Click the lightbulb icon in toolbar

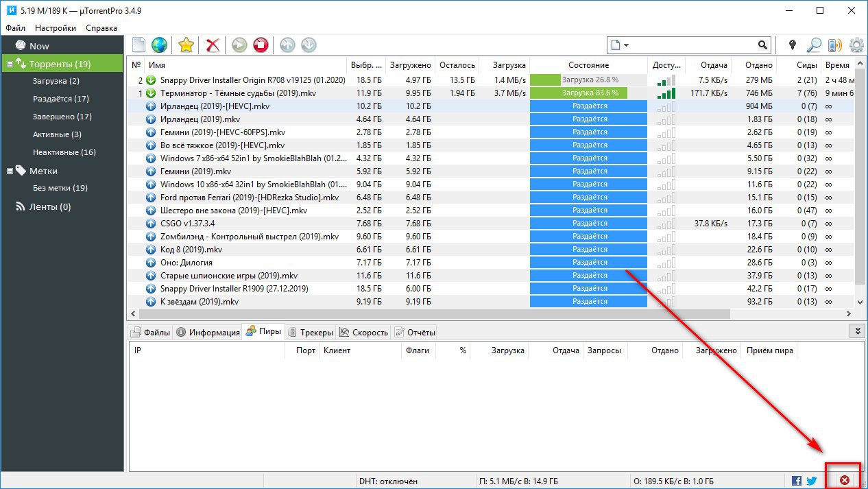pyautogui.click(x=793, y=45)
